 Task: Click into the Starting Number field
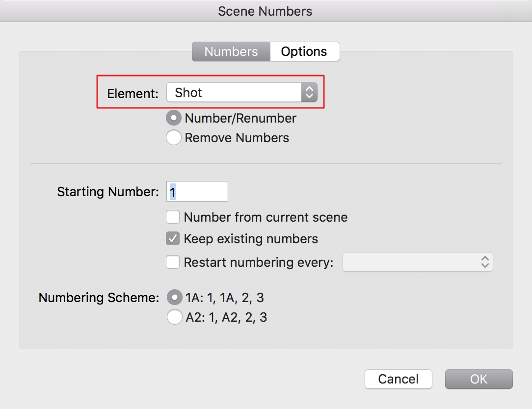pos(197,191)
